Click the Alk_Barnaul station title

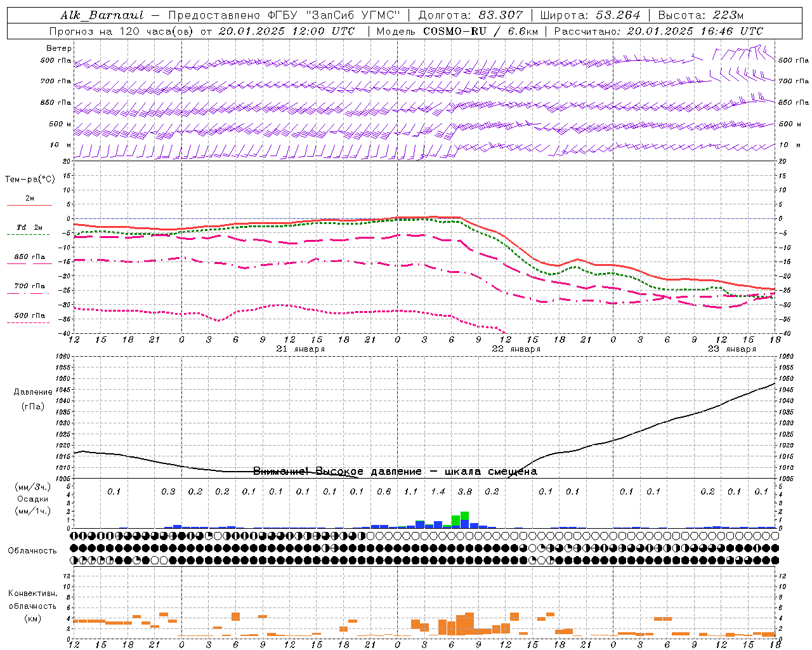(102, 15)
